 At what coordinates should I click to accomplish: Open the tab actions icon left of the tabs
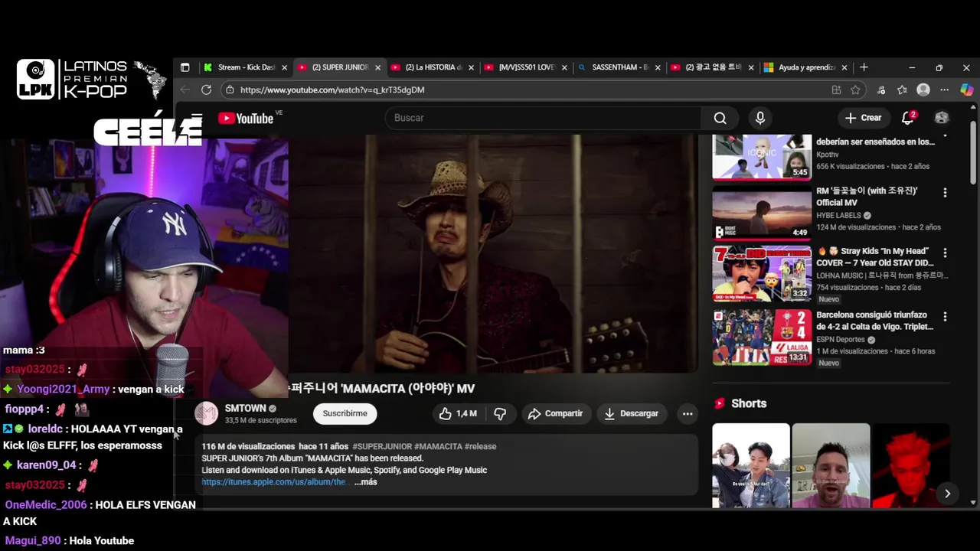pos(185,67)
